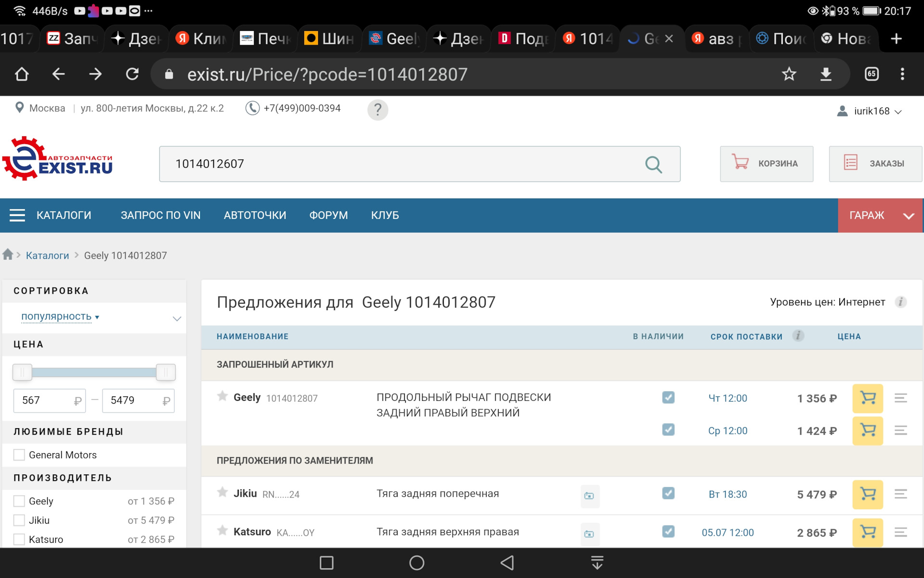
Task: Open tab switcher showing 65 tabs
Action: pos(872,74)
